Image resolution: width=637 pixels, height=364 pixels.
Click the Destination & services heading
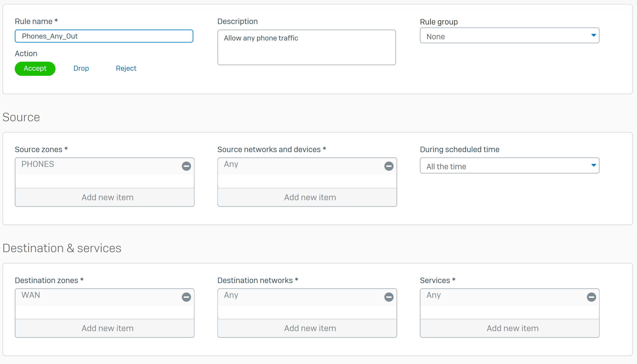62,248
